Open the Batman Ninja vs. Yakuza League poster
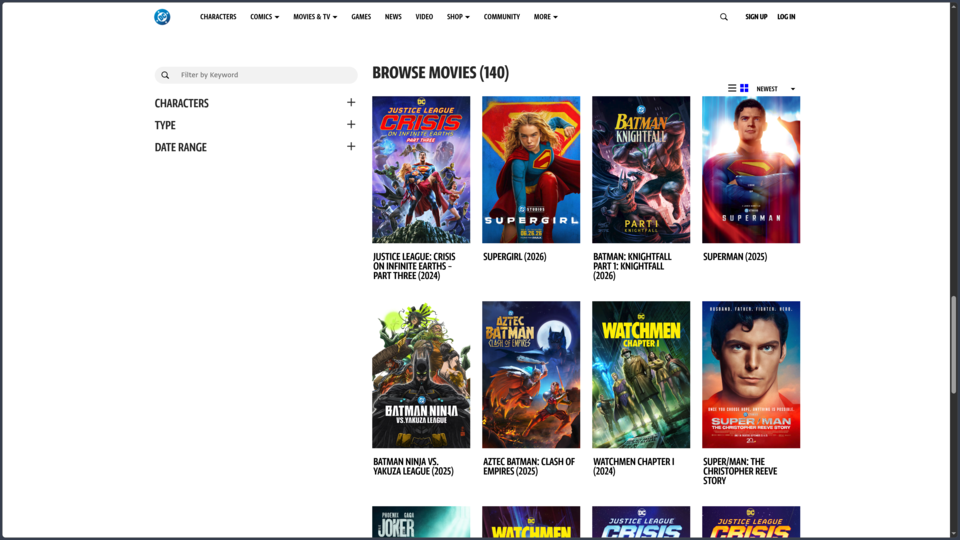 coord(421,375)
